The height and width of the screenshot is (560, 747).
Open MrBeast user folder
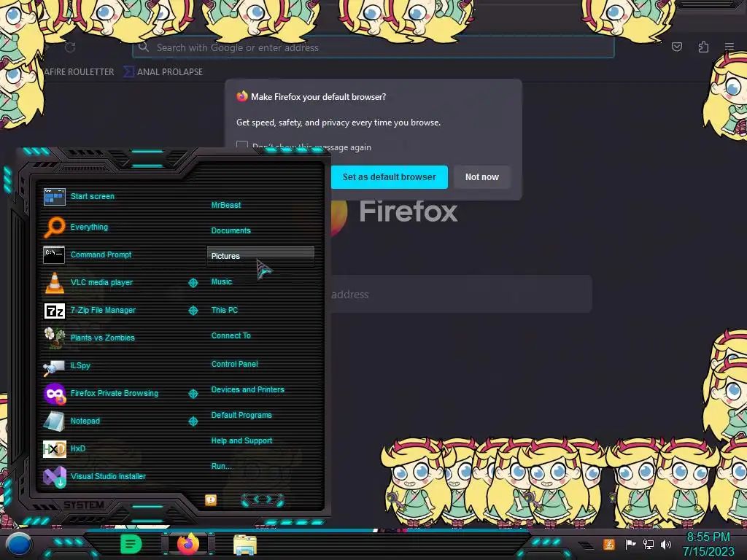click(226, 205)
